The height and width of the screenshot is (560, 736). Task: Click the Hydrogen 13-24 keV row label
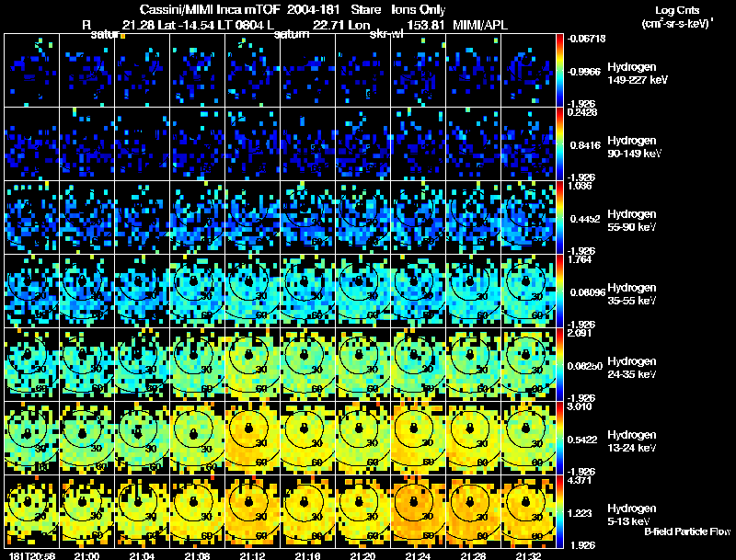632,441
